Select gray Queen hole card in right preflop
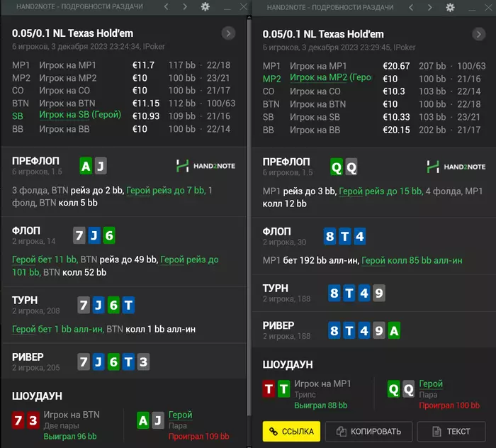The height and width of the screenshot is (448, 496). [351, 167]
